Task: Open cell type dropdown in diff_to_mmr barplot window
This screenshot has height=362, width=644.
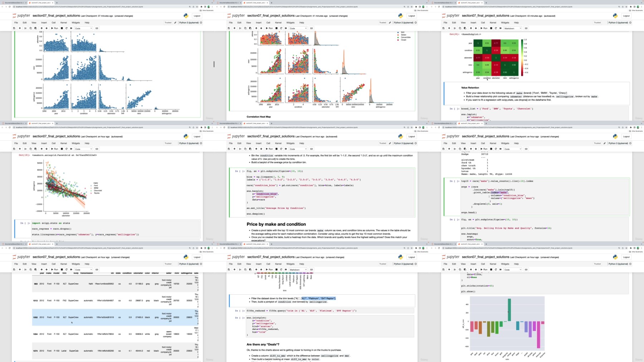Action: (512, 270)
